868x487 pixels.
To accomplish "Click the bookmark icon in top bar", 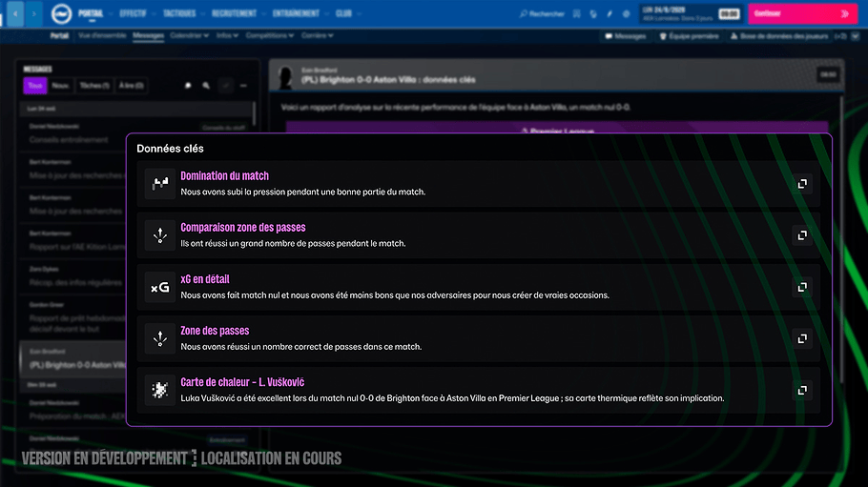I will point(577,14).
